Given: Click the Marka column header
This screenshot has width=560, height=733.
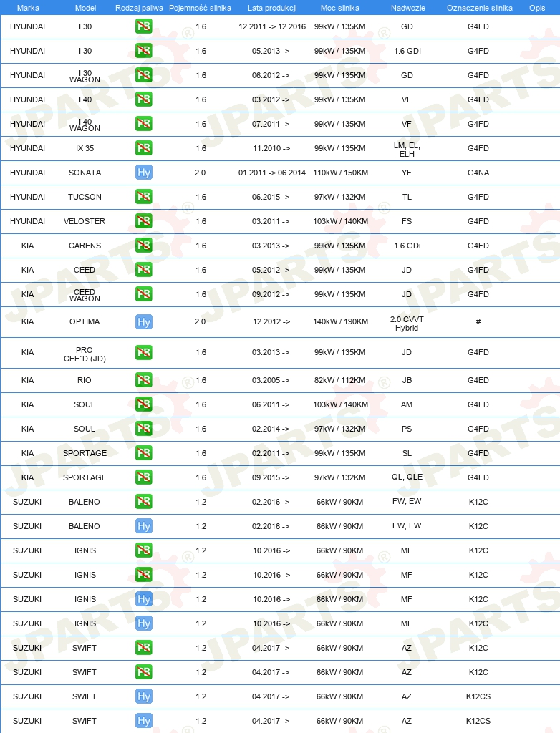Looking at the screenshot, I should pyautogui.click(x=28, y=8).
